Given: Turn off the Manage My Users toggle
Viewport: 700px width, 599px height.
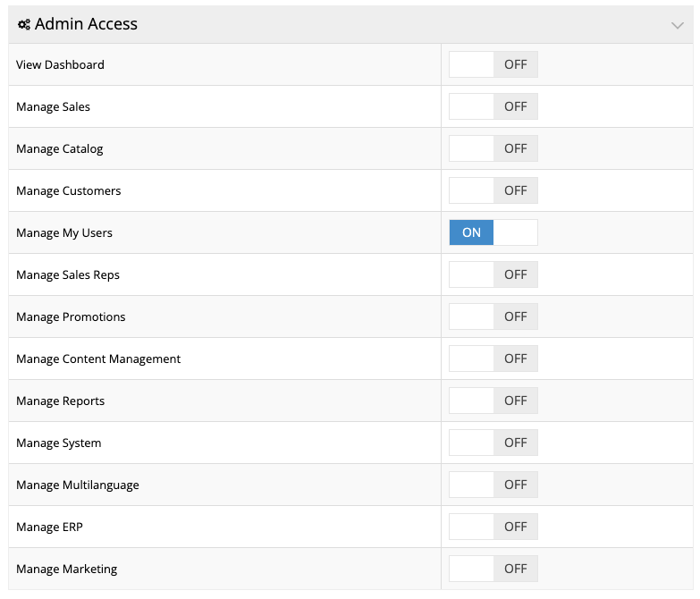Looking at the screenshot, I should [493, 233].
